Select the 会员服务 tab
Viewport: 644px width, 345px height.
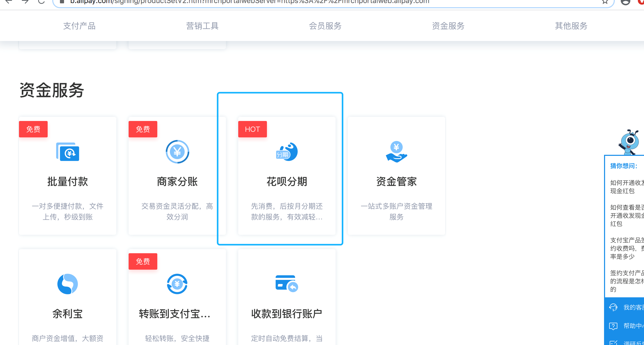click(325, 26)
